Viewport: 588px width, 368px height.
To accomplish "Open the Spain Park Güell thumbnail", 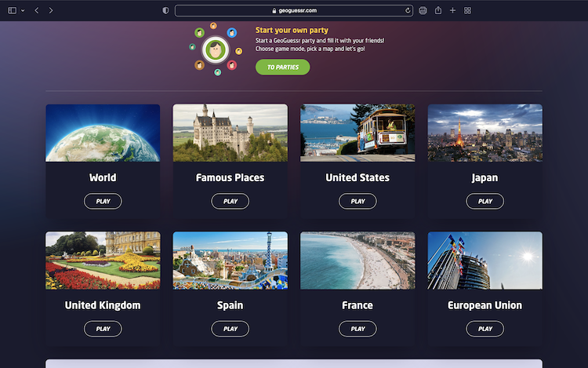I will click(230, 261).
